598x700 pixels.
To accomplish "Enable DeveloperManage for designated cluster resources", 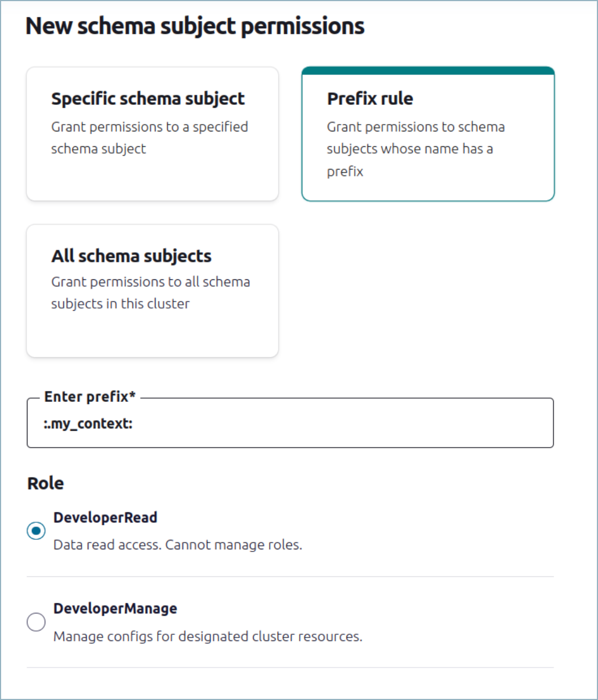I will 36,622.
